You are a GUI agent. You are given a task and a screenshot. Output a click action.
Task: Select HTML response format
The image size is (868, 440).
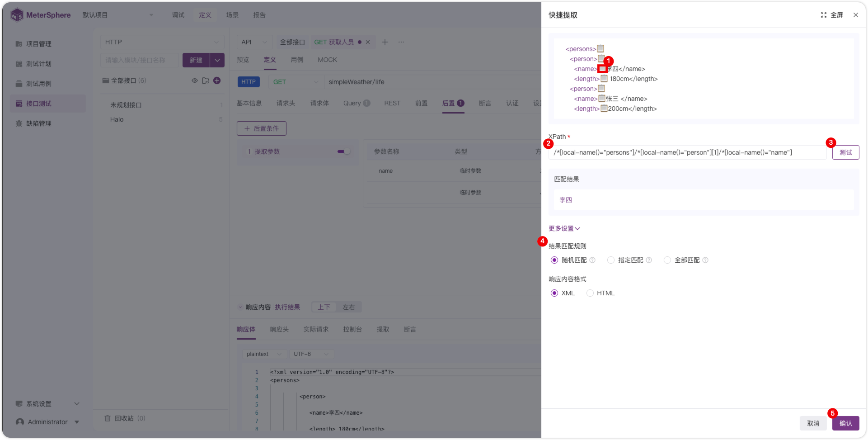point(590,293)
